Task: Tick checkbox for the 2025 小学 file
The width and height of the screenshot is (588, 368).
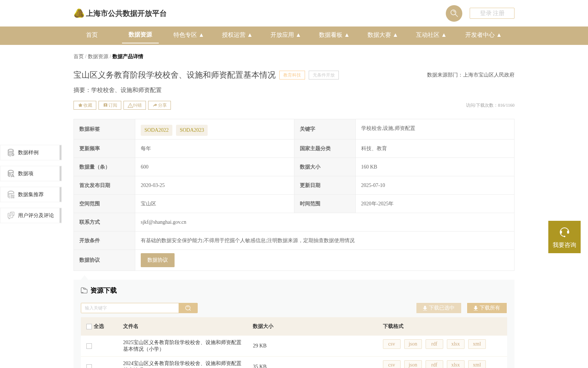Action: pos(89,346)
